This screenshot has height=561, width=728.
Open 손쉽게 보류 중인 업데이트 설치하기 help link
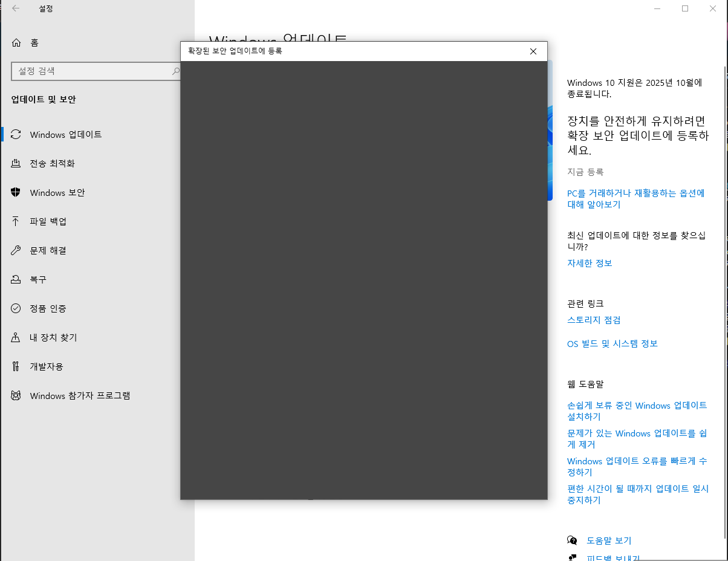637,411
